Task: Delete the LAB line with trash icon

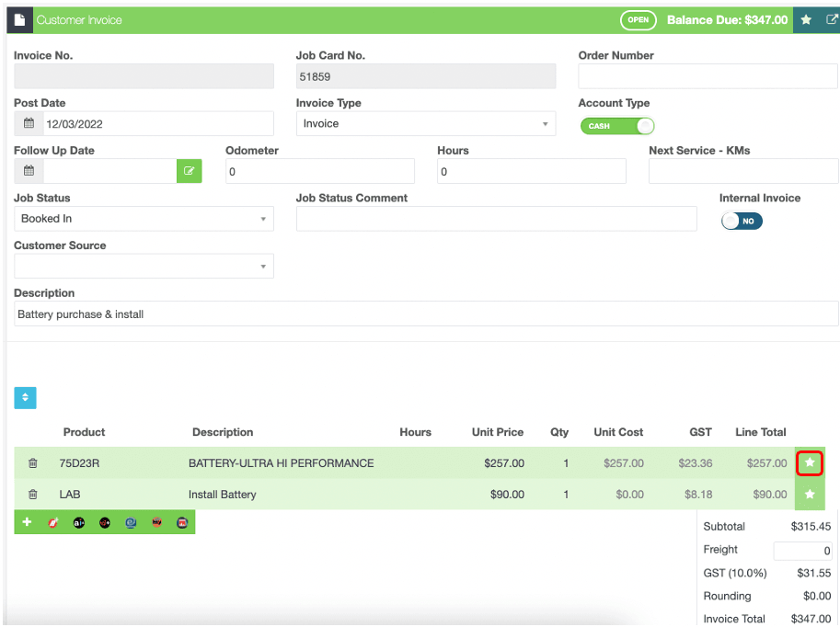Action: click(x=33, y=495)
